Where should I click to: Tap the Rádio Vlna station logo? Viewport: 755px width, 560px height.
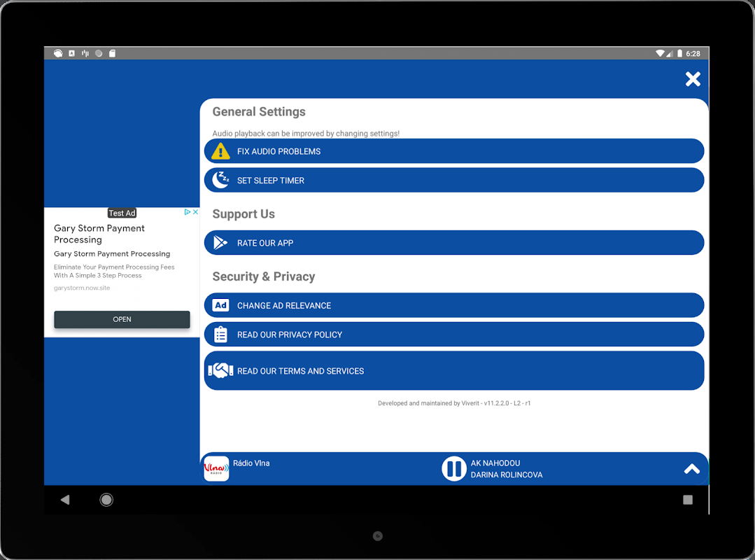[216, 468]
